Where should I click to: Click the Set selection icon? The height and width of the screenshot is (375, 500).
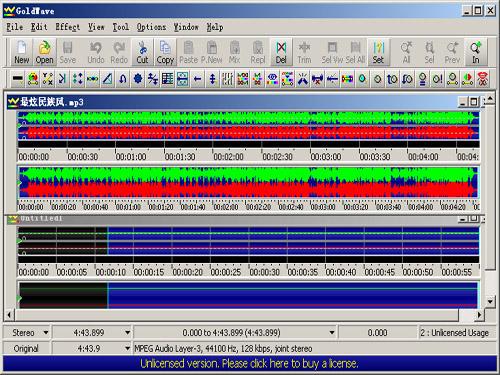pos(378,52)
